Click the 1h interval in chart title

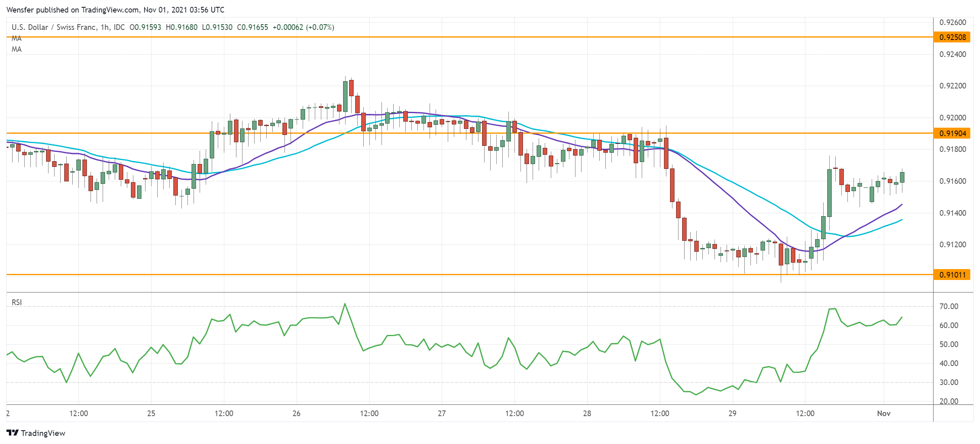point(105,27)
